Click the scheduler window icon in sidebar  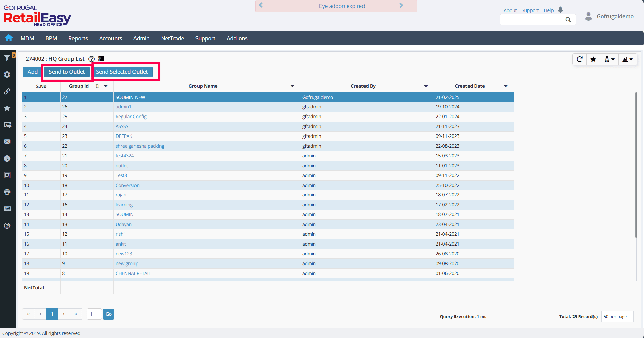click(7, 175)
